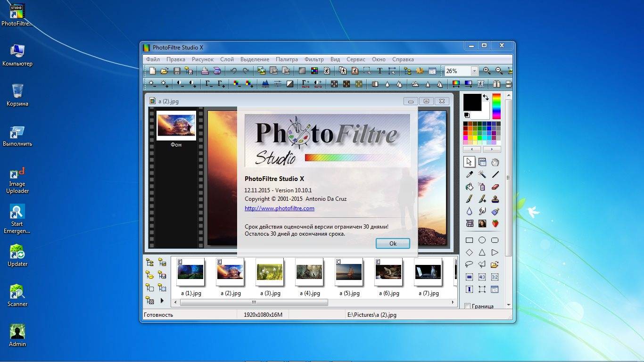Click the explorer play arrow expander
Viewport: 644px width, 362px height.
[x=162, y=300]
